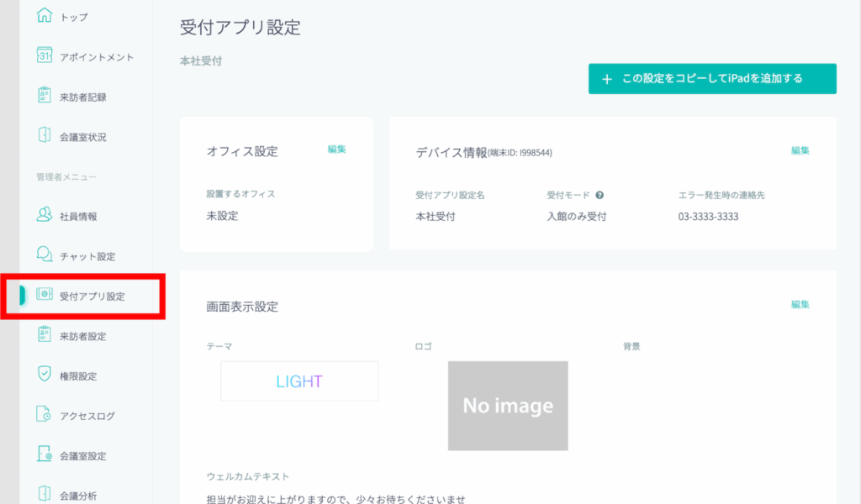
Task: Select the LIGHT theme box
Action: [299, 381]
